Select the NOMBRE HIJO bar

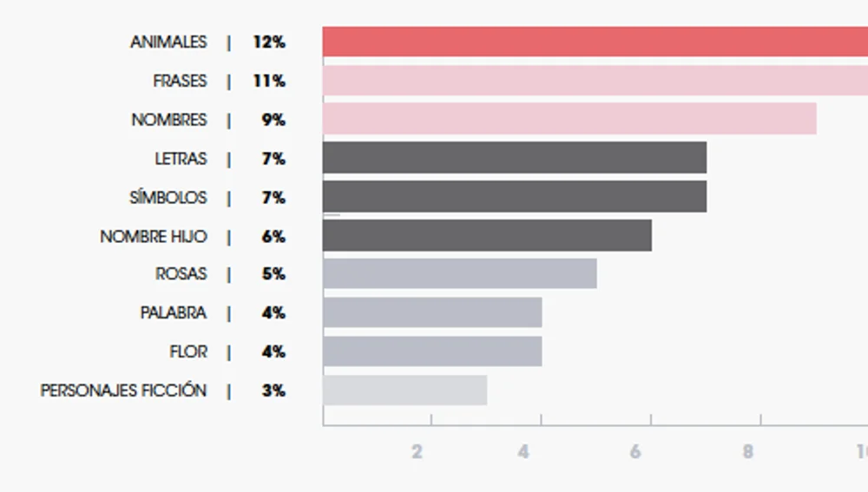pos(487,235)
